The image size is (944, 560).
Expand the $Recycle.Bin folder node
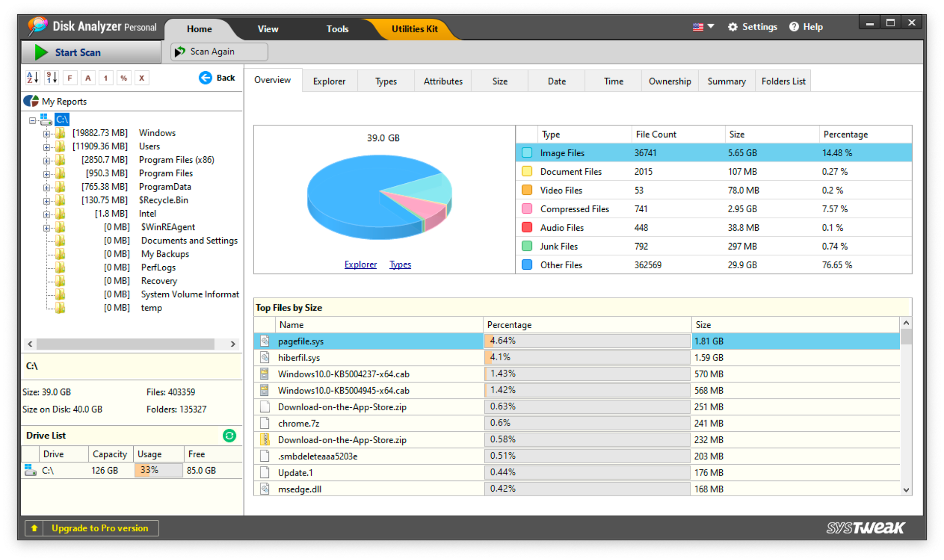46,200
